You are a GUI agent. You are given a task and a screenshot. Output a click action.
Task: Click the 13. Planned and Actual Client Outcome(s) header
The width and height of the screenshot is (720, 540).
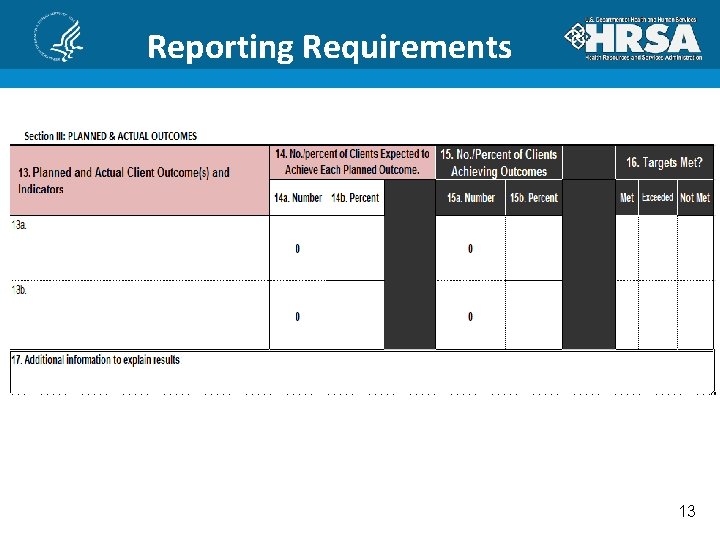pyautogui.click(x=140, y=180)
